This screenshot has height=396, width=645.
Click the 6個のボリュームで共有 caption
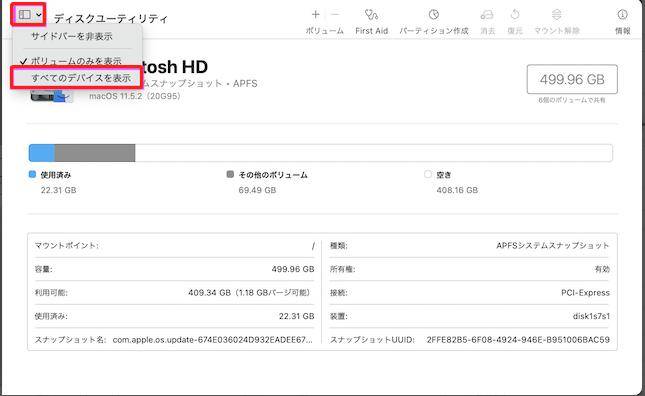tap(572, 100)
